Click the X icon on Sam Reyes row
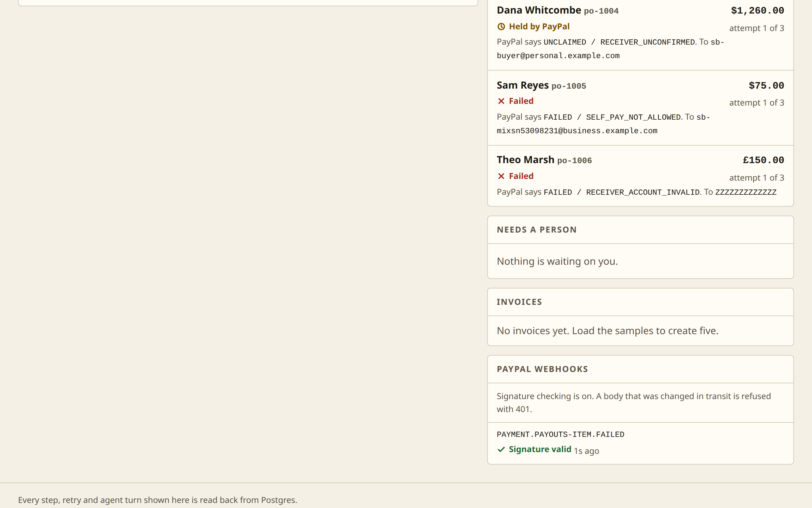This screenshot has height=508, width=812. tap(501, 101)
